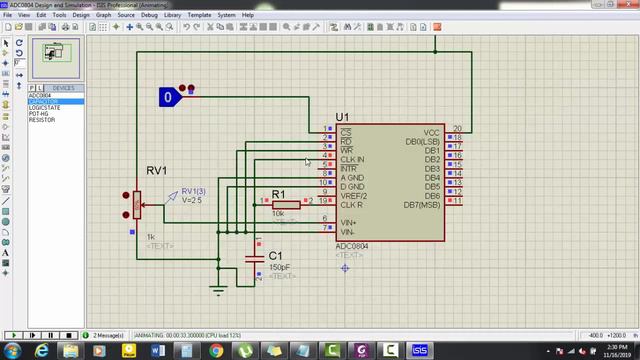Click the 2 Message(s) status indicator
Image resolution: width=640 pixels, height=360 pixels.
[104, 336]
